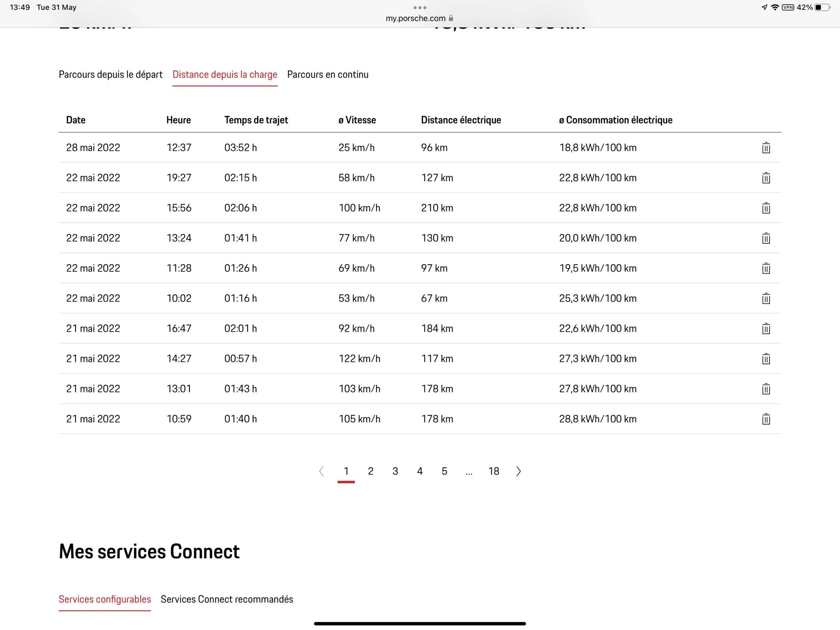Go to page 4

point(420,471)
